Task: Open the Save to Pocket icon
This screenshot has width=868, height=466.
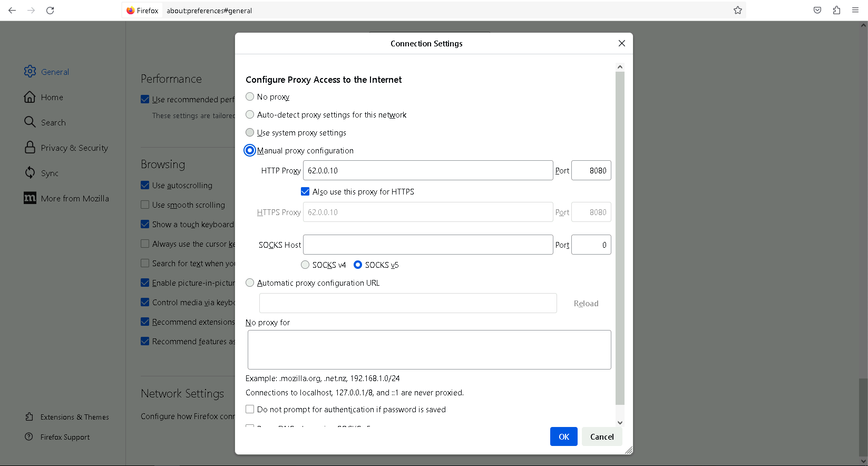Action: tap(817, 11)
